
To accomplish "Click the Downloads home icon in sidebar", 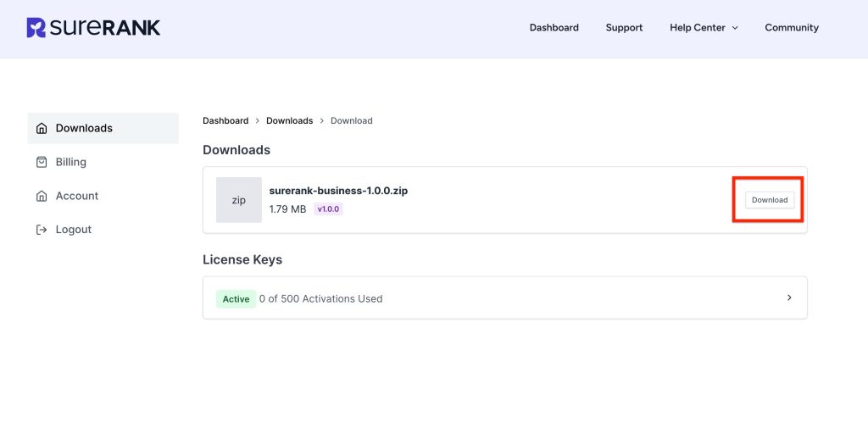I will tap(42, 128).
